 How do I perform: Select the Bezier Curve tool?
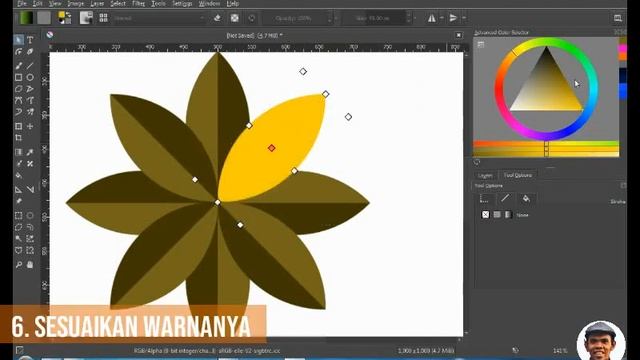pyautogui.click(x=19, y=100)
